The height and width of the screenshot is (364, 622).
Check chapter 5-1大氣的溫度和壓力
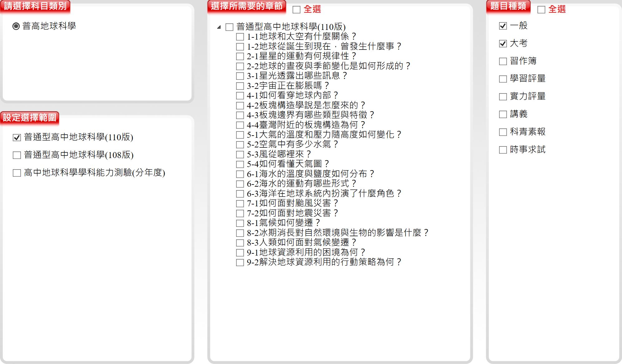coord(240,135)
